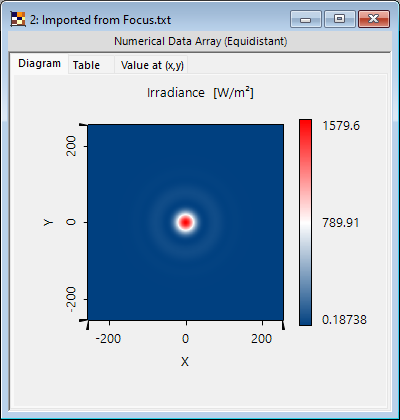Click the irradiance color scale bar
Image resolution: width=400 pixels, height=420 pixels.
[305, 222]
